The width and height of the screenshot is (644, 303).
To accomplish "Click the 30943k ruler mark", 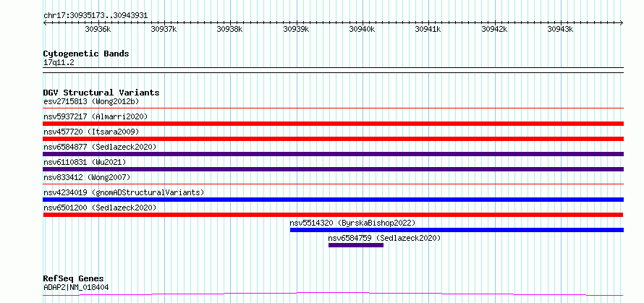I will pos(560,29).
